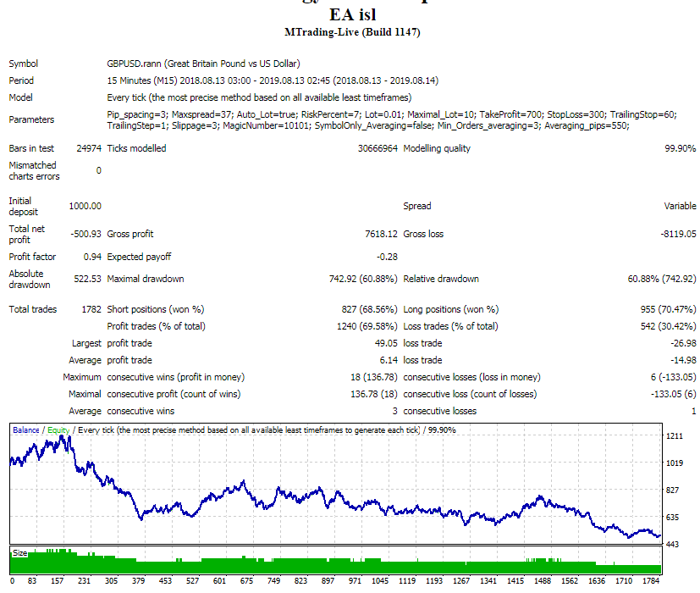Click consecutive losses value '6 (-133.05)'
The height and width of the screenshot is (593, 700).
point(673,377)
